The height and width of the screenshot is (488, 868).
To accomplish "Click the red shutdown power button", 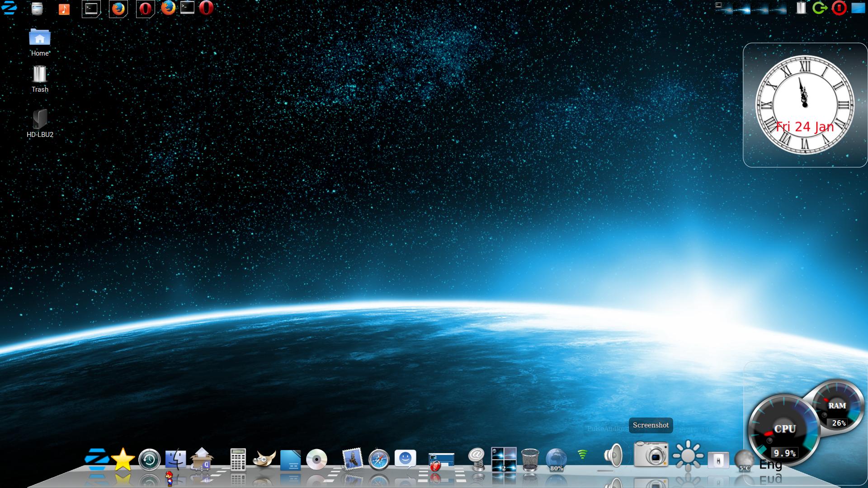I will pyautogui.click(x=839, y=8).
